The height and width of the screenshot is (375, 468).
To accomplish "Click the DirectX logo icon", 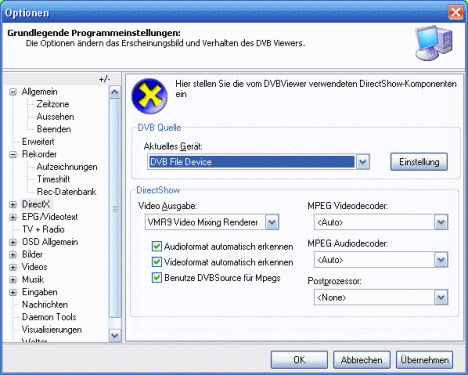I will click(149, 96).
